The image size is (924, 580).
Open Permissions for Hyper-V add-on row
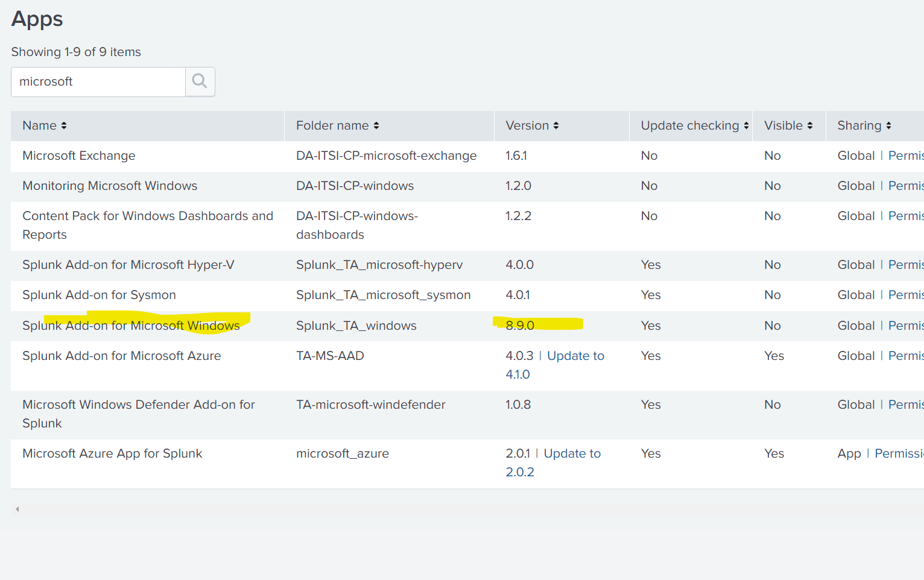pyautogui.click(x=905, y=265)
